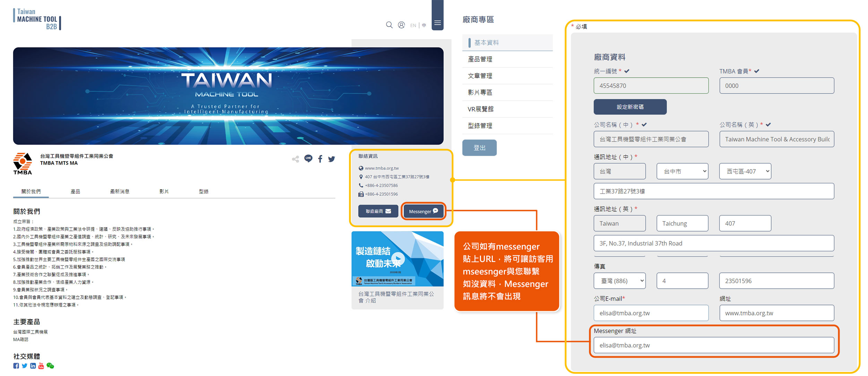Click the TMBA company logo
The width and height of the screenshot is (868, 376).
[23, 164]
